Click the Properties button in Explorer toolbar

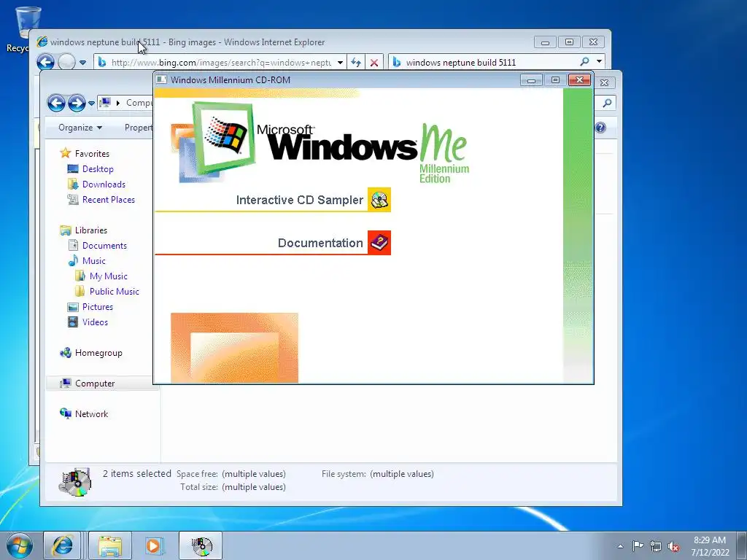click(x=138, y=128)
